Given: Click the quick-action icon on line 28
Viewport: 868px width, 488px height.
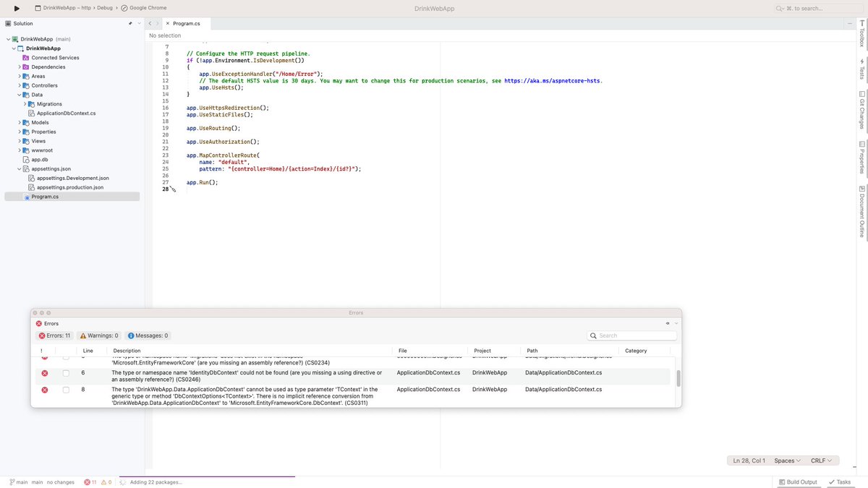Looking at the screenshot, I should point(173,189).
